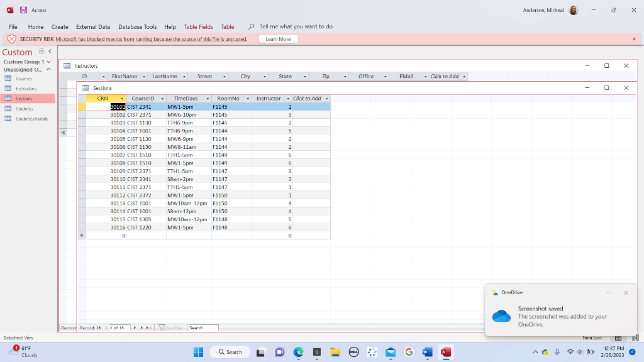Click the No Filter indicator

(172, 327)
